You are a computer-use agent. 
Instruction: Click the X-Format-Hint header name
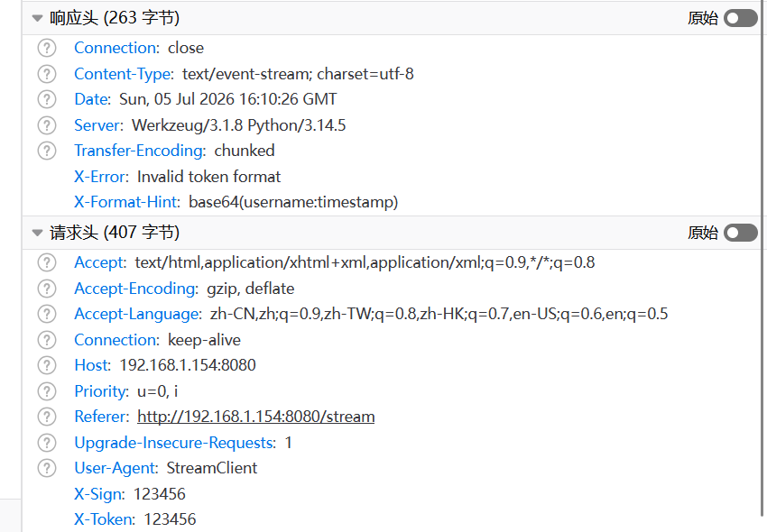(127, 202)
